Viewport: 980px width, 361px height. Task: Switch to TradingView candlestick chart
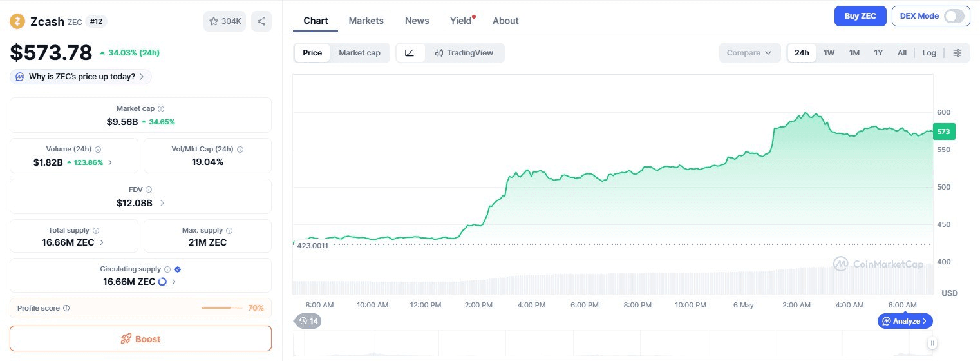click(x=464, y=53)
